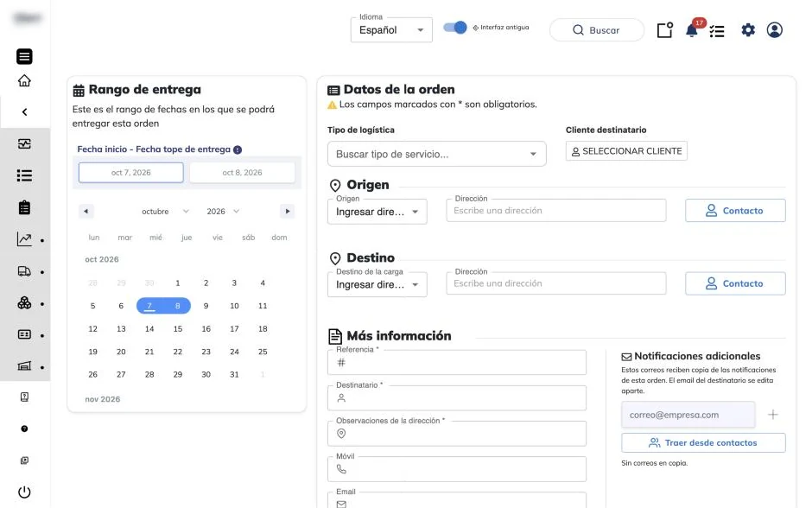This screenshot has height=508, width=812.
Task: Open the user profile avatar icon
Action: tap(775, 30)
